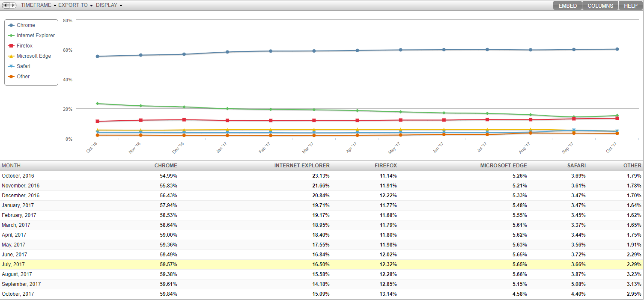Image resolution: width=644 pixels, height=300 pixels.
Task: Click the Internet Explorer green diamond legend marker
Action: pos(11,36)
